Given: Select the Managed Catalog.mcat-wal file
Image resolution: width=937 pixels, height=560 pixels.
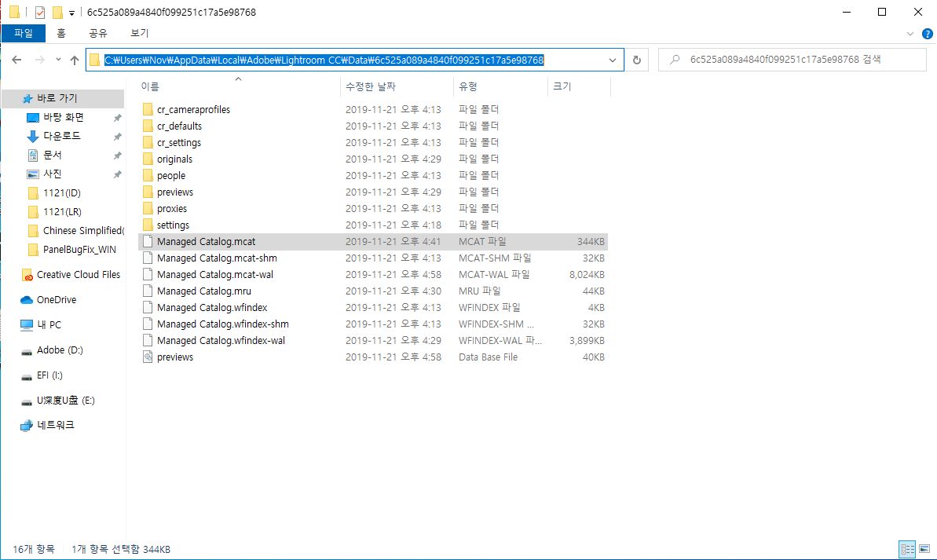Looking at the screenshot, I should click(215, 274).
